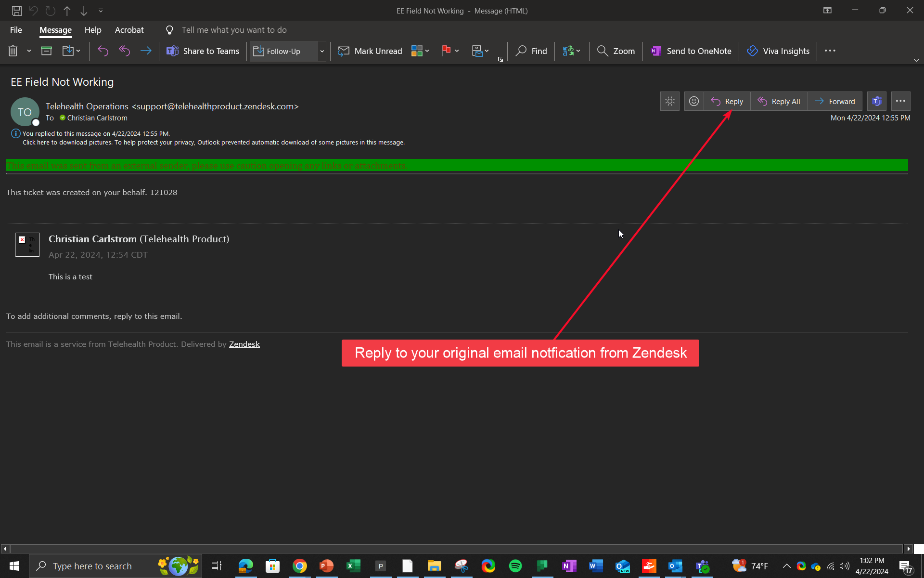Click the Share to Teams button
The height and width of the screenshot is (578, 924).
click(x=203, y=51)
